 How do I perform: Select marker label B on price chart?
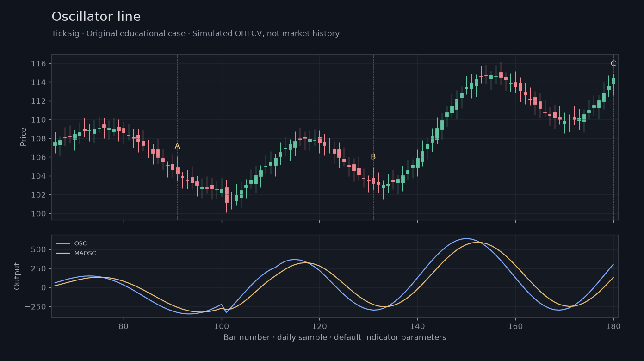click(373, 157)
